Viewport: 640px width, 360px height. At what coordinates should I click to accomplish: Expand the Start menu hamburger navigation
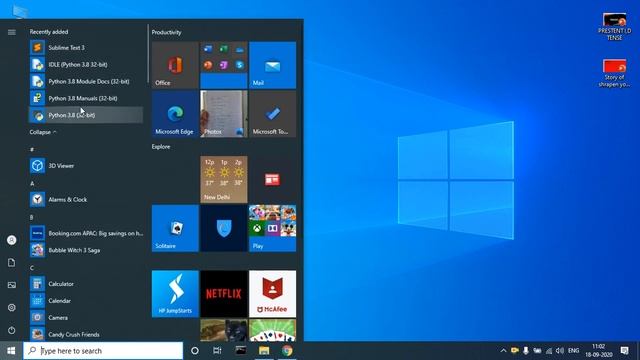click(x=12, y=32)
